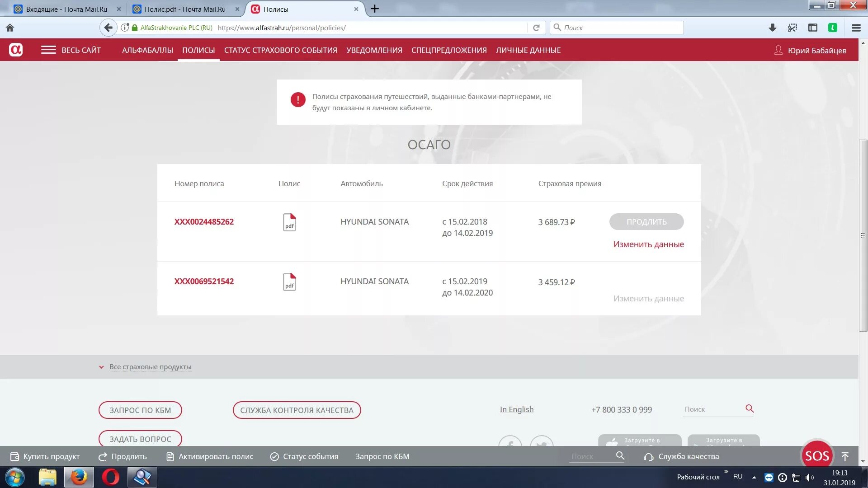Go back with the browser back arrow
Screen dimensions: 868x488
[x=108, y=28]
